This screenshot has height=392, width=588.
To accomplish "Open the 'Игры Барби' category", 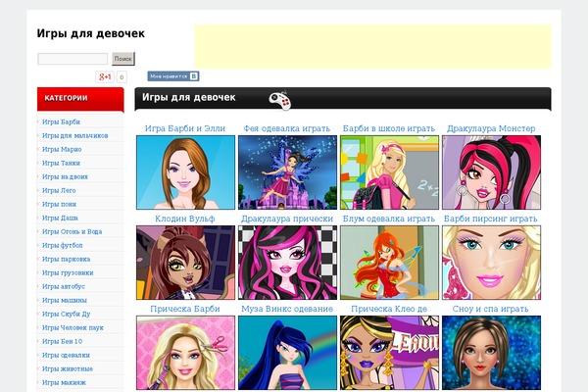I will (61, 122).
